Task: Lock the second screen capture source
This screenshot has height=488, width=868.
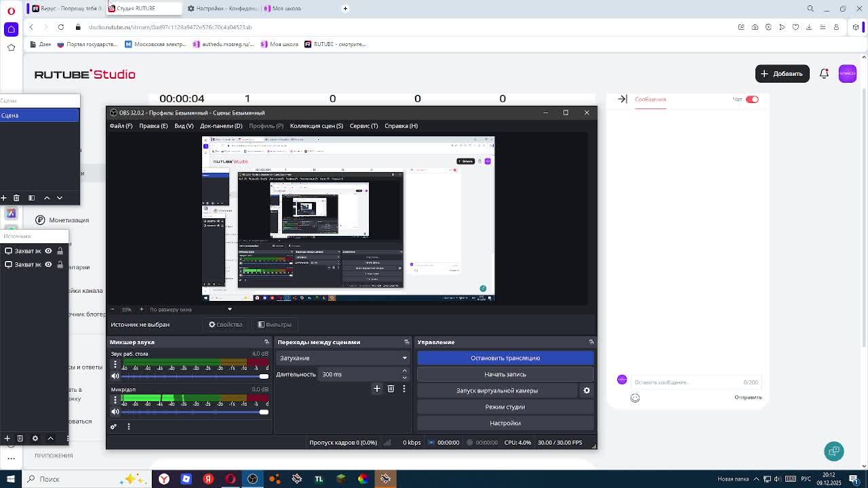Action: pos(60,264)
